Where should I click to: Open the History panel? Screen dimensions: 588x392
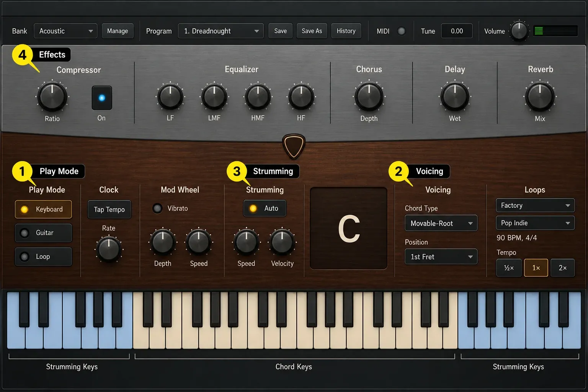pos(346,31)
